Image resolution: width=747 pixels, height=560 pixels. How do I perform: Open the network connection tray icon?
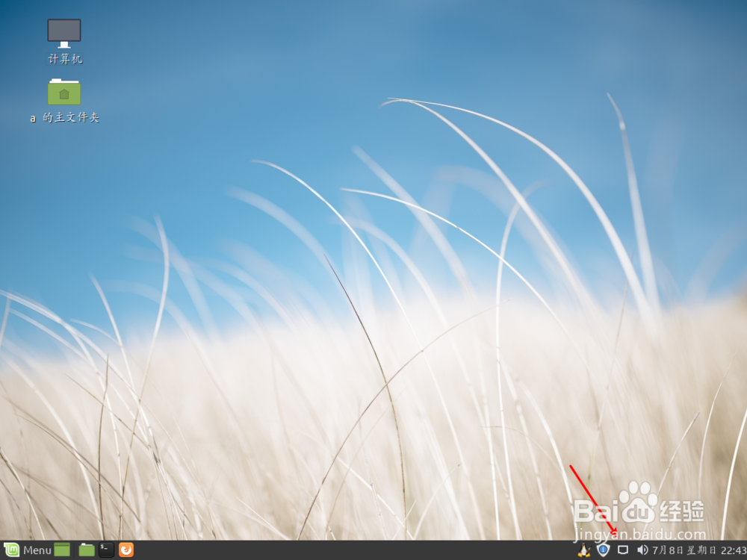[623, 550]
